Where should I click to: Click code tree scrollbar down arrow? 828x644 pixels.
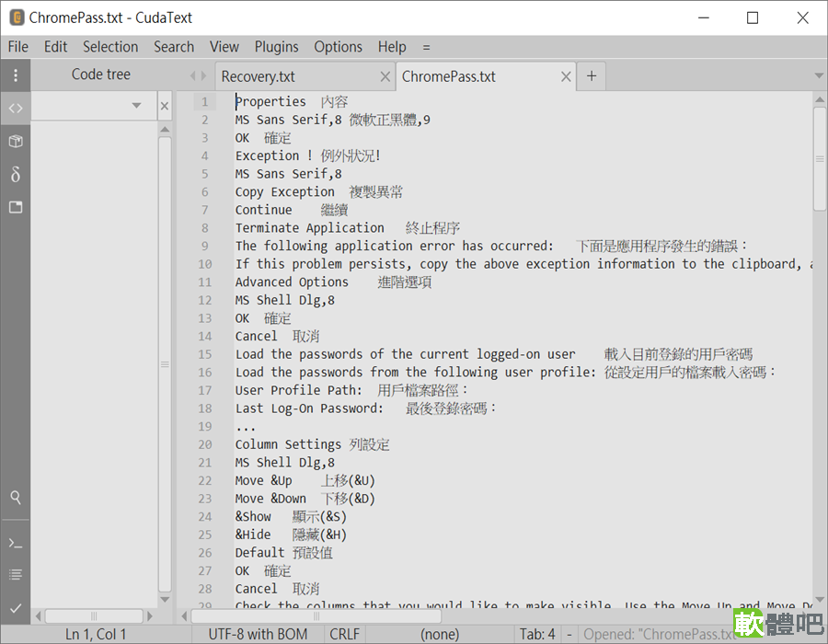[x=165, y=600]
